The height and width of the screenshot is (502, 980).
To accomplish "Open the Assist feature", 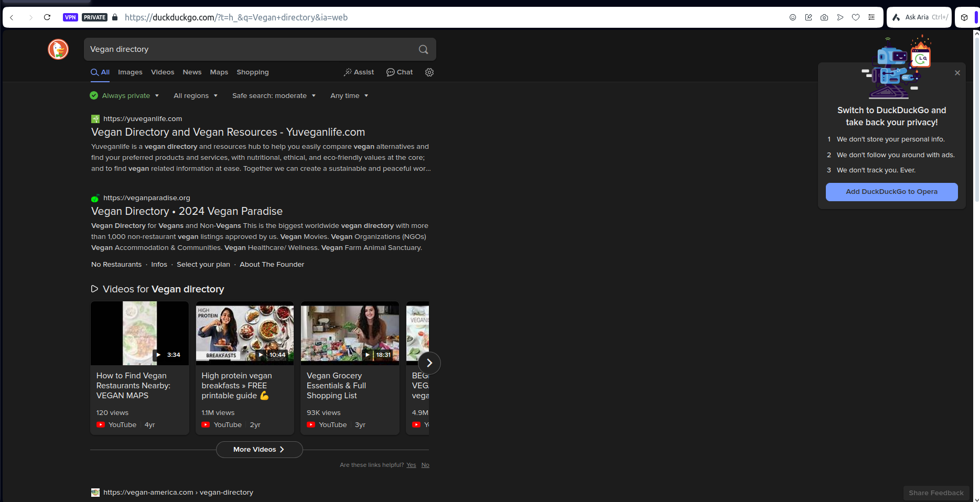I will (359, 72).
